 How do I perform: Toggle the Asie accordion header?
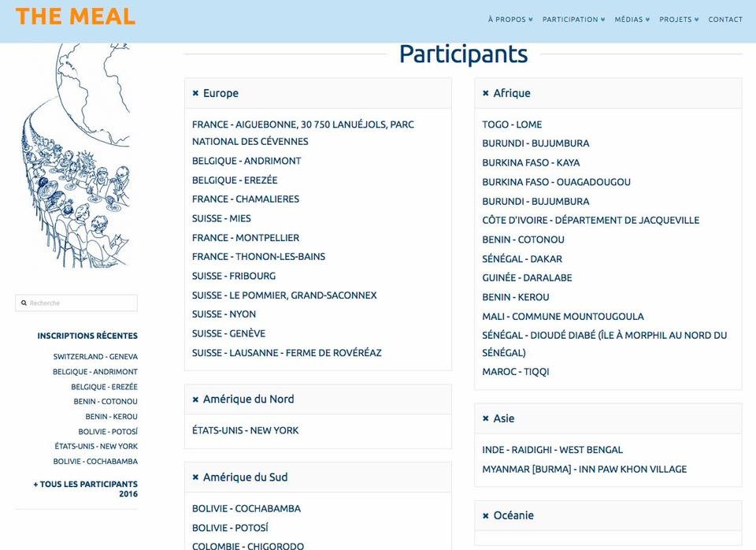coord(608,418)
